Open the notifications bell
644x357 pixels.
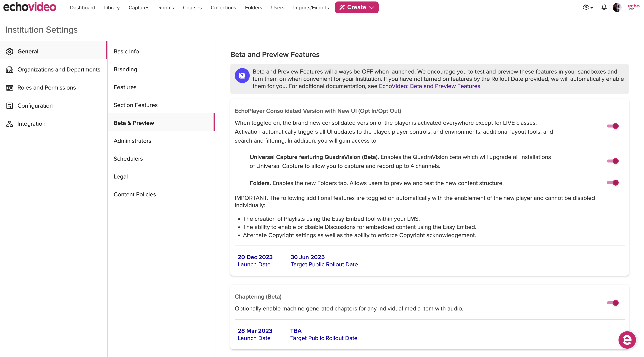[x=604, y=7]
